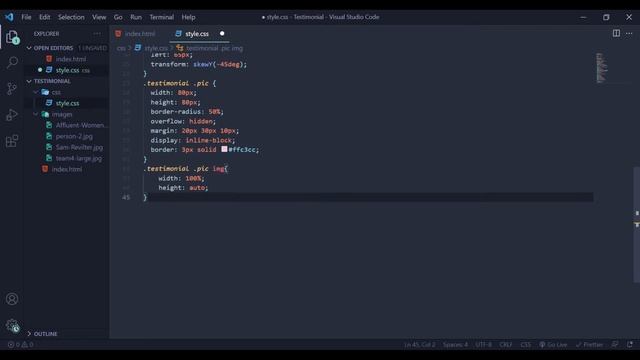The height and width of the screenshot is (360, 640).
Task: Click the Ln 45, Col 2 position indicator
Action: [x=420, y=344]
